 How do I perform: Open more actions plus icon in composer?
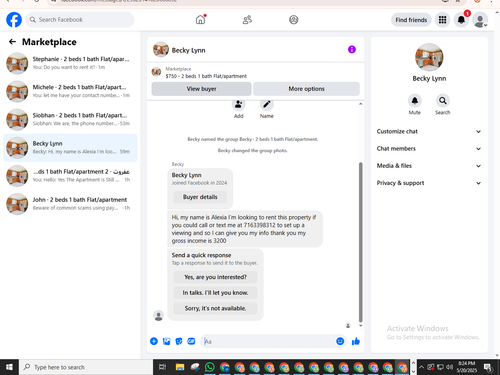coord(154,341)
